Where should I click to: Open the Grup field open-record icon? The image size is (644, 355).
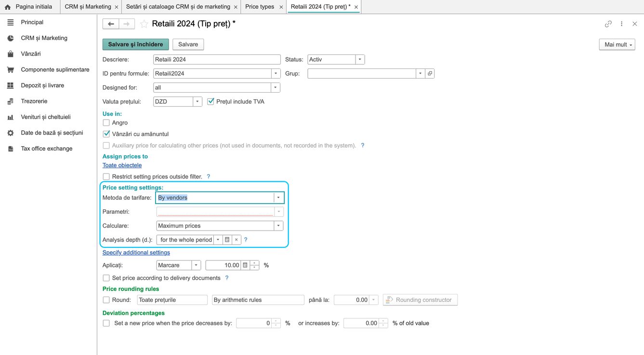point(430,73)
